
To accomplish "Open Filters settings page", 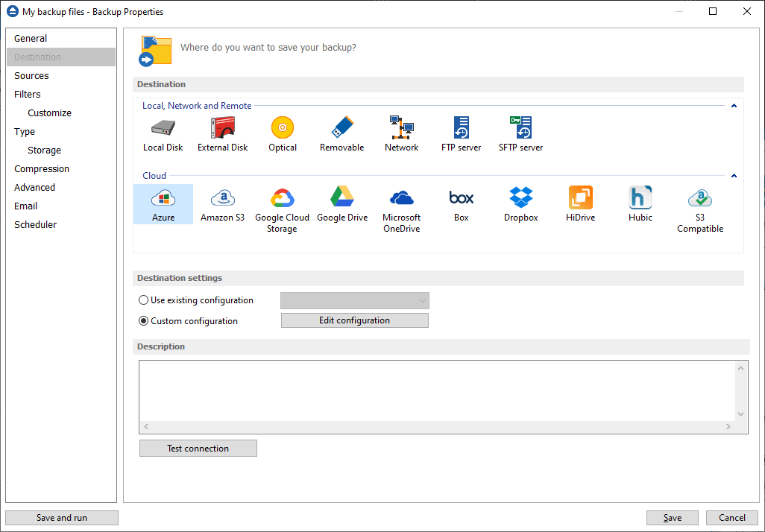I will pyautogui.click(x=61, y=94).
